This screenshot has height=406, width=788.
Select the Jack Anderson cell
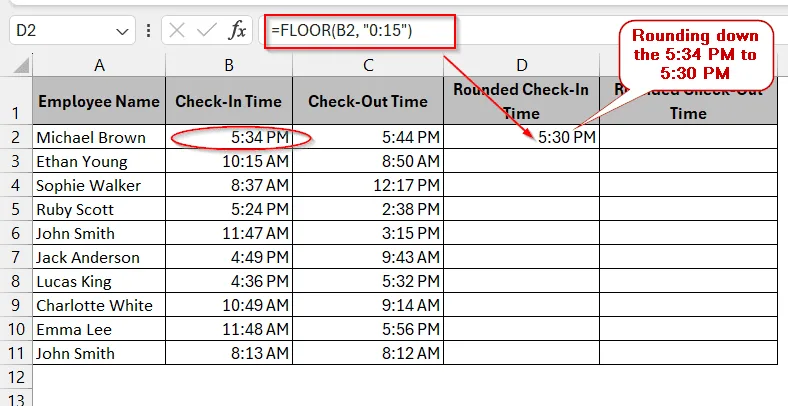pyautogui.click(x=99, y=257)
